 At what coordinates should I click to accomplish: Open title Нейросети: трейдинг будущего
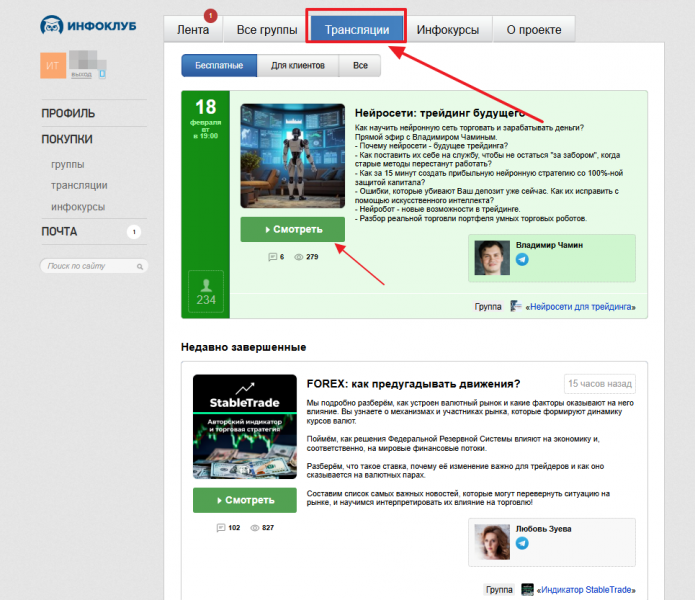coord(440,113)
